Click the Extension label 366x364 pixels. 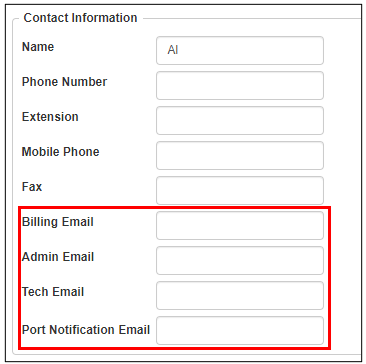50,117
